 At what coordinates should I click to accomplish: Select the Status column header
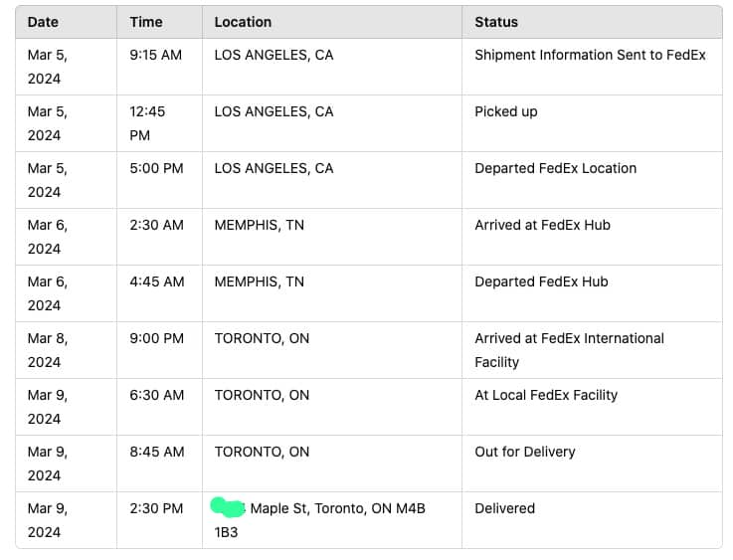coord(495,22)
